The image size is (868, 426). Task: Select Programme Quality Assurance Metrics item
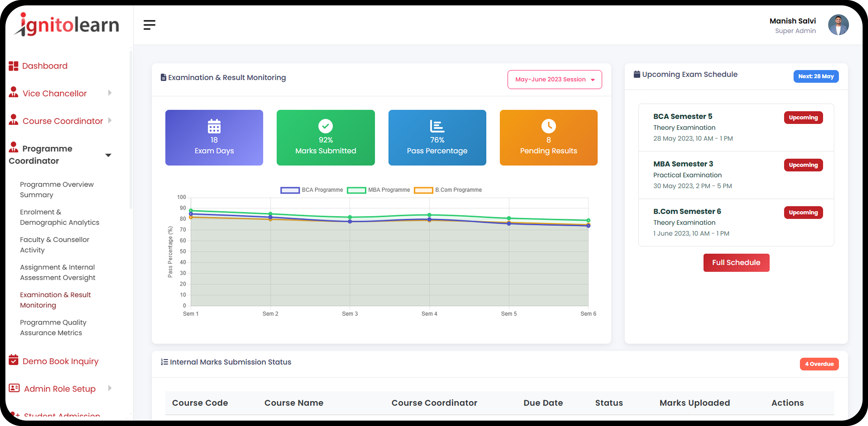click(53, 327)
